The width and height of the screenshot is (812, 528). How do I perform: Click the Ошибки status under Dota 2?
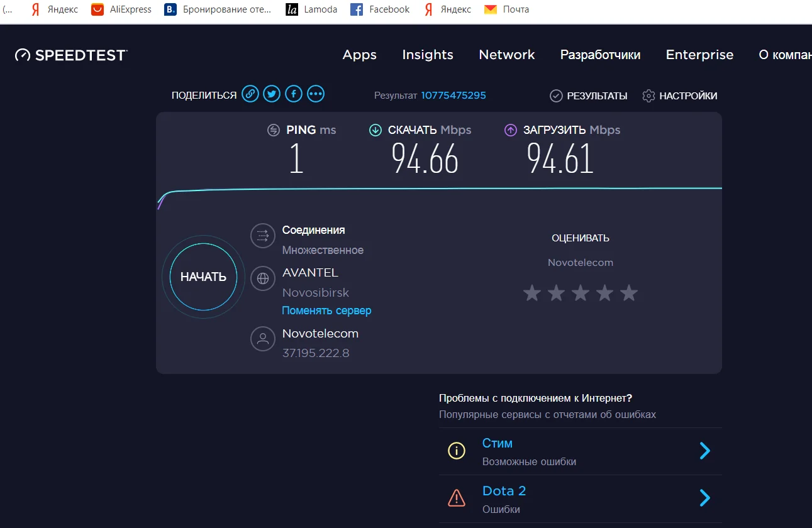[x=501, y=510]
